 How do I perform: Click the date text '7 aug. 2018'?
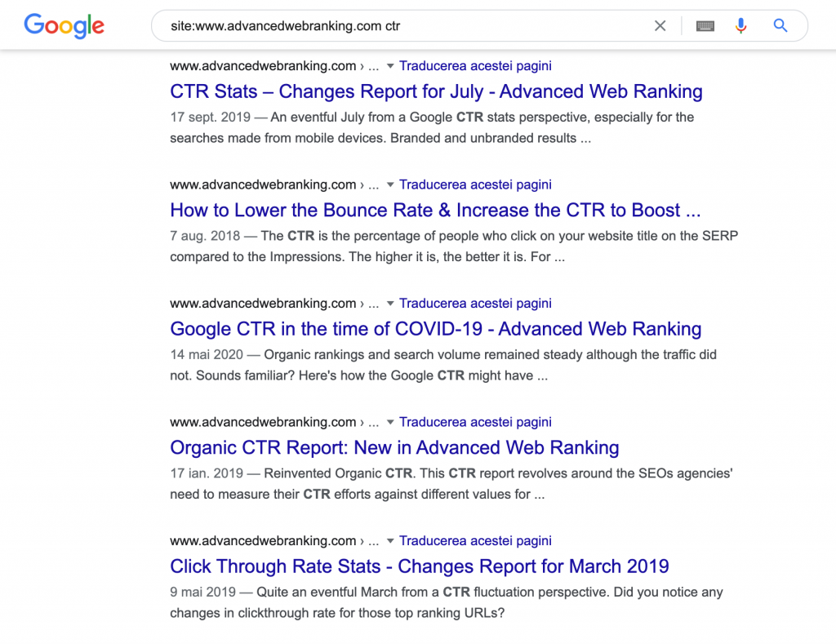[205, 236]
